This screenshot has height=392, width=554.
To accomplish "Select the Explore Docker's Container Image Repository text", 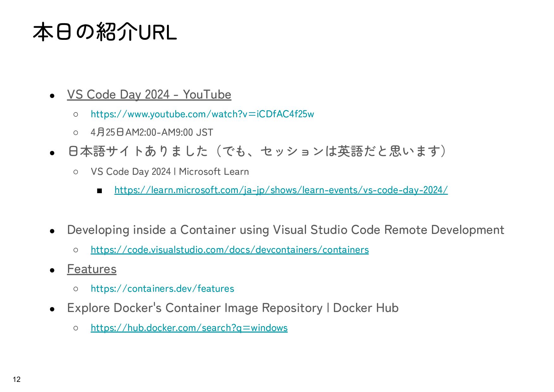I will click(x=233, y=308).
